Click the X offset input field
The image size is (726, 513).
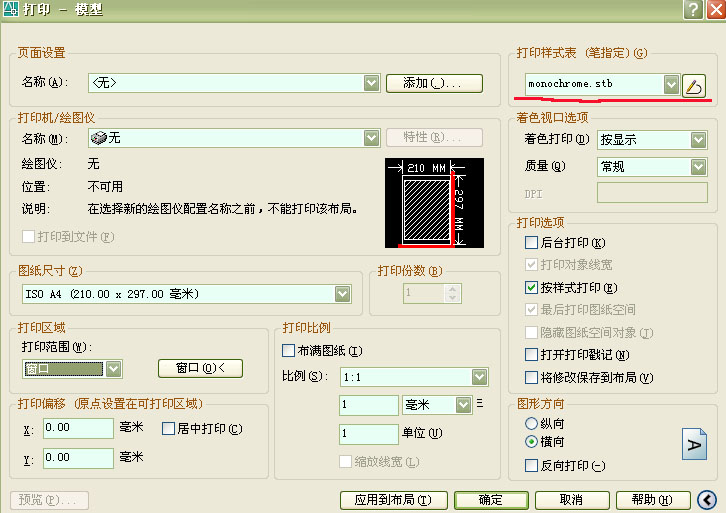[78, 428]
